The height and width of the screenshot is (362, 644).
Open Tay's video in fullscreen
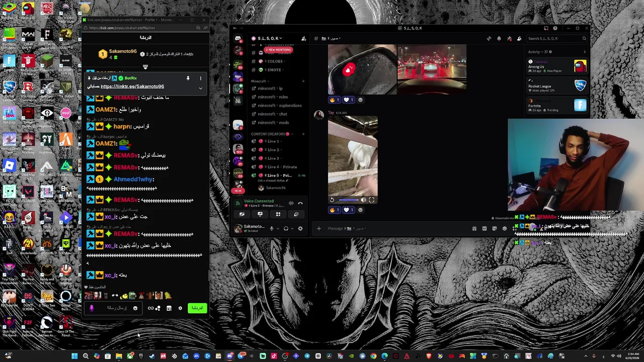pos(371,200)
